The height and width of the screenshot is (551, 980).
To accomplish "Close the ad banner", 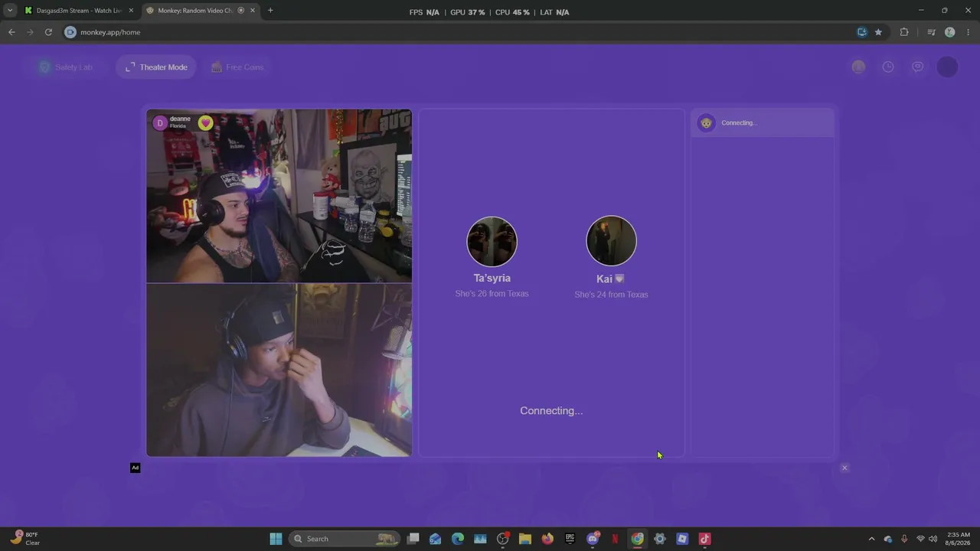I will [844, 468].
